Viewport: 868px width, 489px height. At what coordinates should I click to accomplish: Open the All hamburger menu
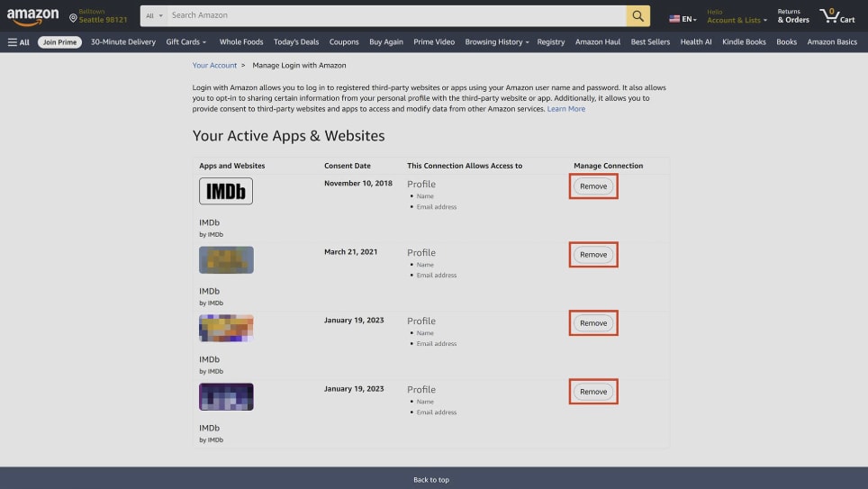18,42
